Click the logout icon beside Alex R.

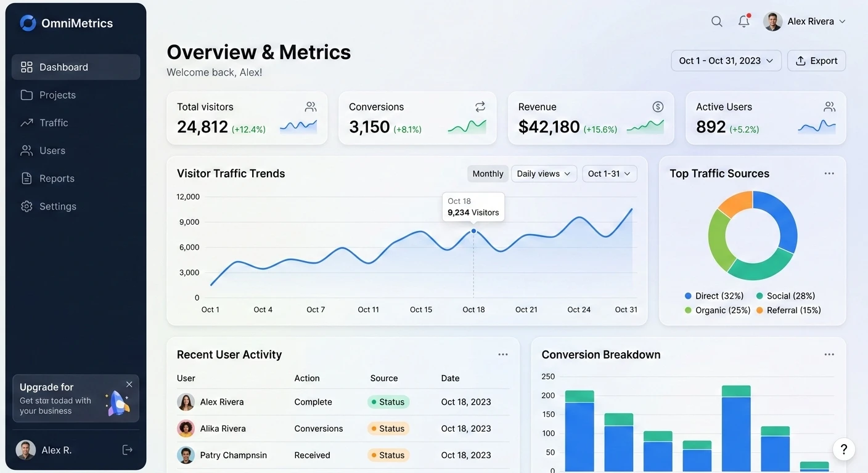128,450
